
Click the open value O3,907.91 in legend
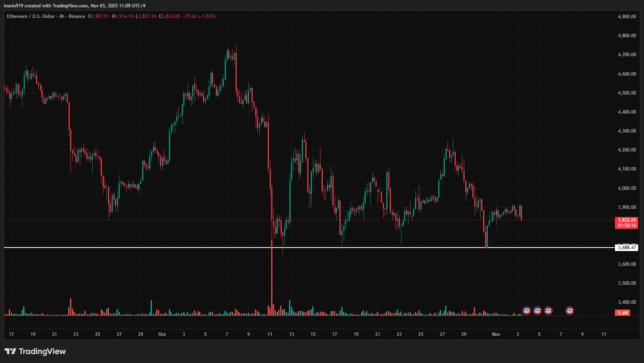[98, 16]
